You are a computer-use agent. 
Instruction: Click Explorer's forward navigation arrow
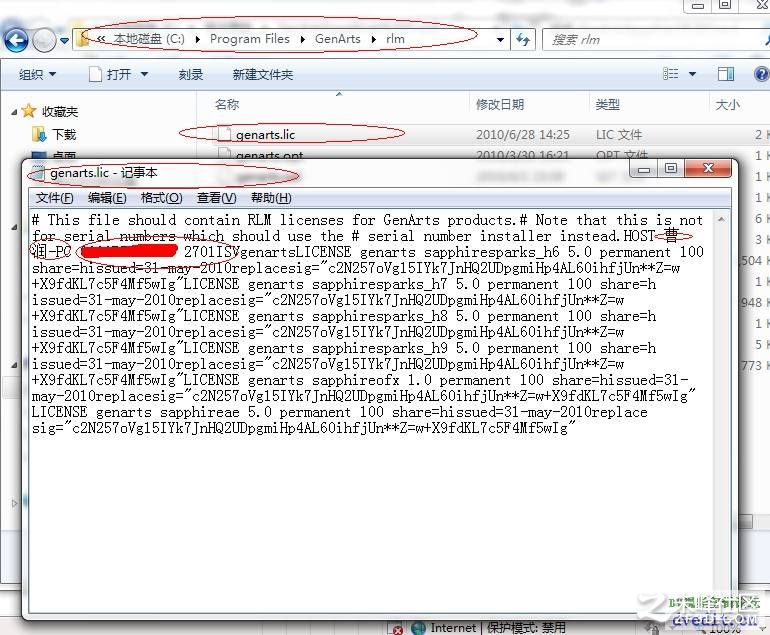(44, 40)
